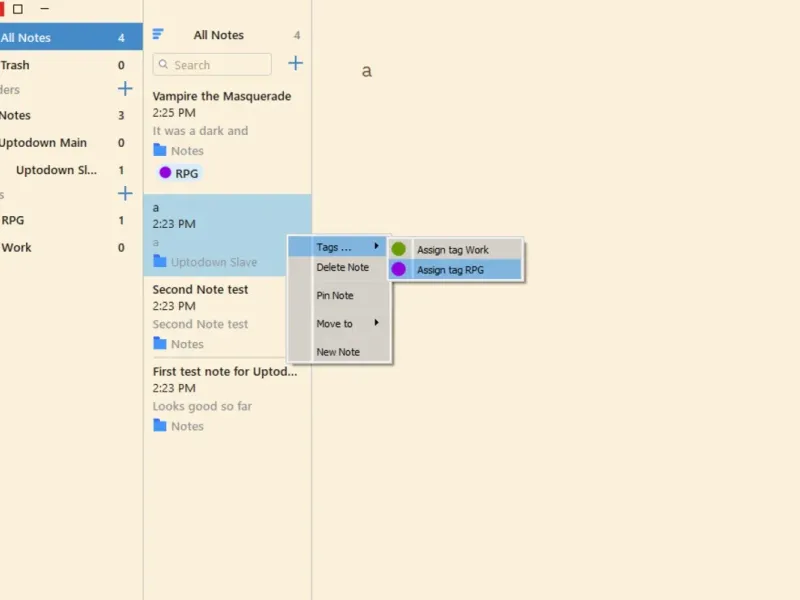
Task: Click green circle next to Assign tag Work
Action: click(x=398, y=249)
